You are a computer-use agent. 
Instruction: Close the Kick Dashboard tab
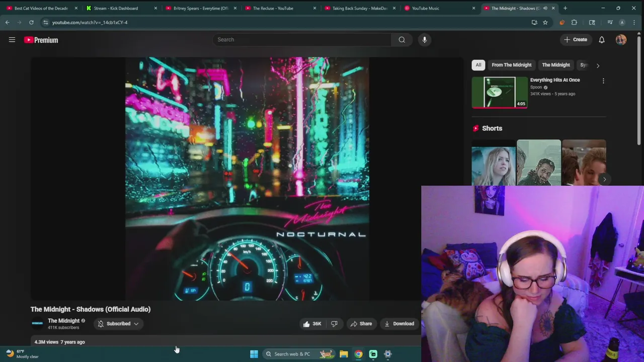tap(155, 8)
